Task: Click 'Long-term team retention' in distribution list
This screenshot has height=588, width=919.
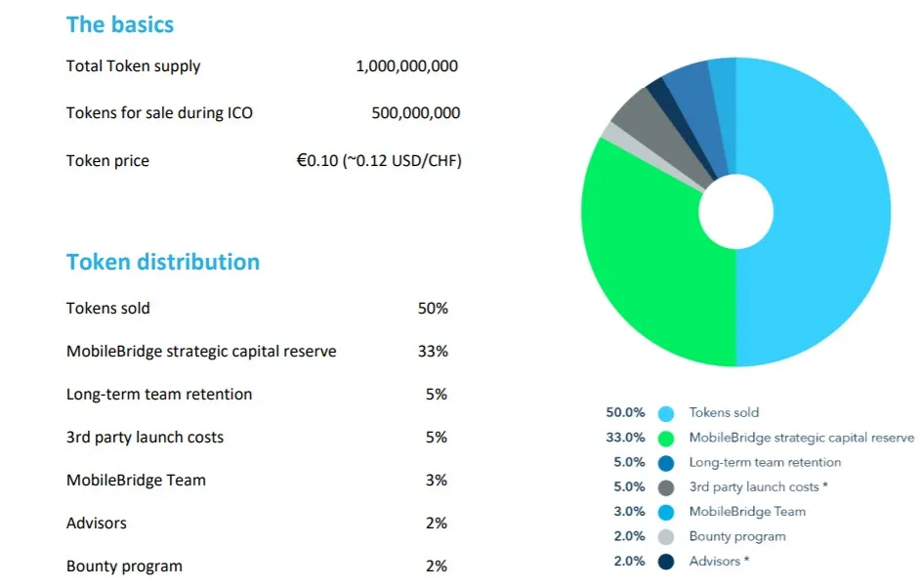Action: [159, 394]
